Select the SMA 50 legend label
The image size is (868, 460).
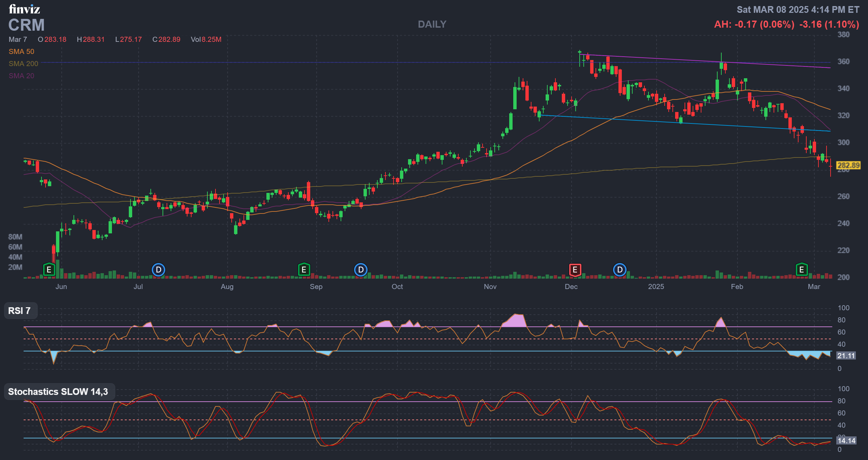[x=21, y=52]
